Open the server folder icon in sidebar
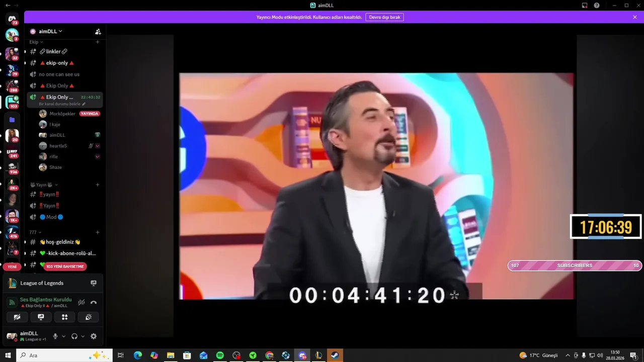 pyautogui.click(x=12, y=120)
